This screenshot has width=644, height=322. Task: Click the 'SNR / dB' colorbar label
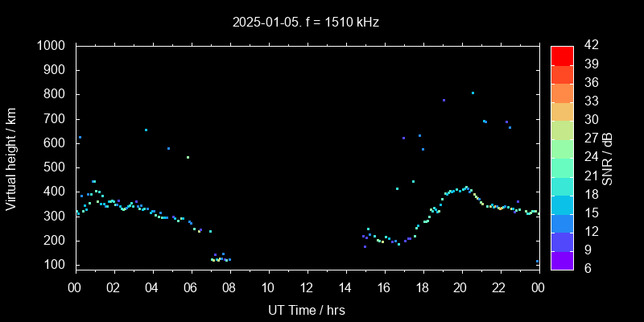[x=608, y=157]
